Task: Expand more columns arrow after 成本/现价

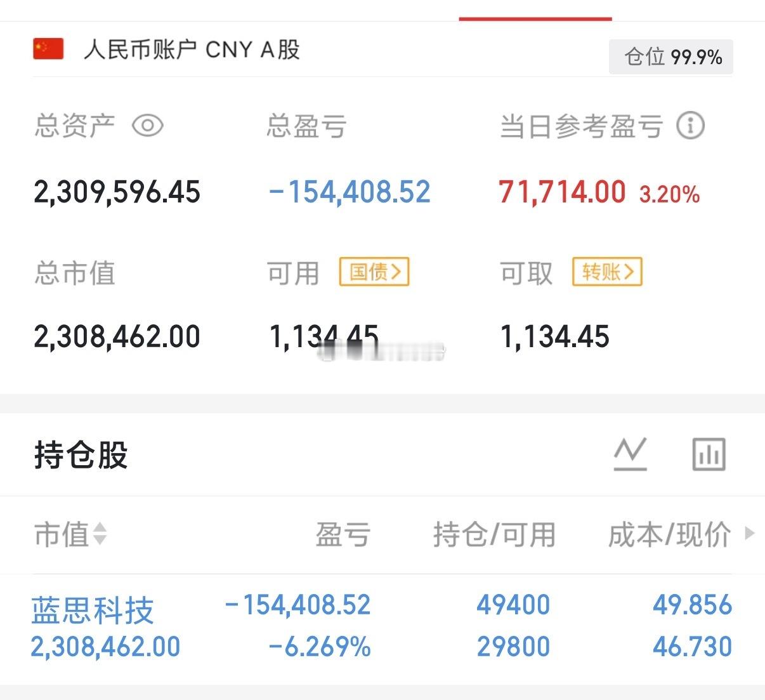Action: [x=750, y=533]
